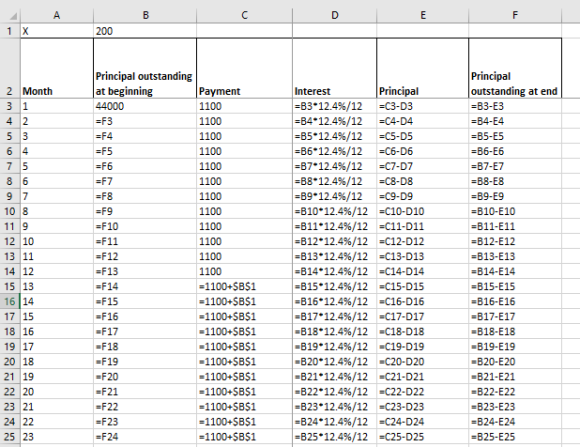This screenshot has height=447, width=580.
Task: Select column B header
Action: [x=145, y=15]
